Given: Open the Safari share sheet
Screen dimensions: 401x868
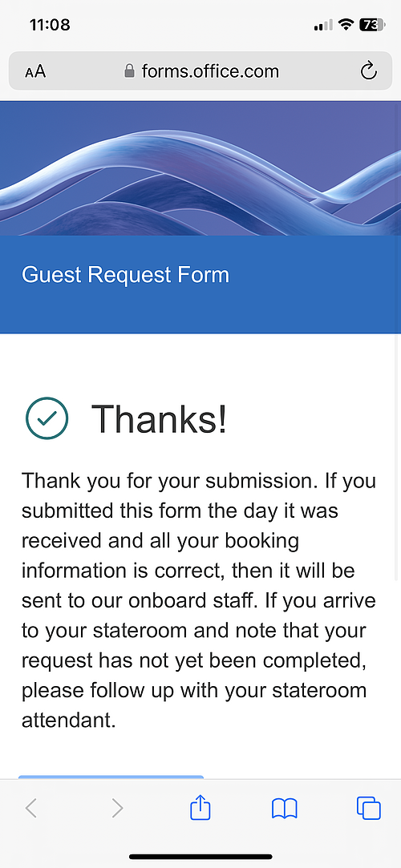Looking at the screenshot, I should [x=200, y=808].
